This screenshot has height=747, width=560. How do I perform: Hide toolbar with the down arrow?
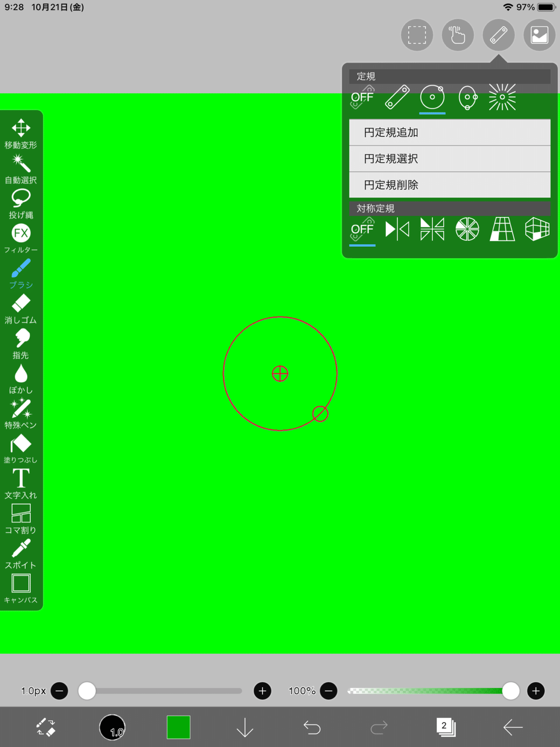click(245, 727)
